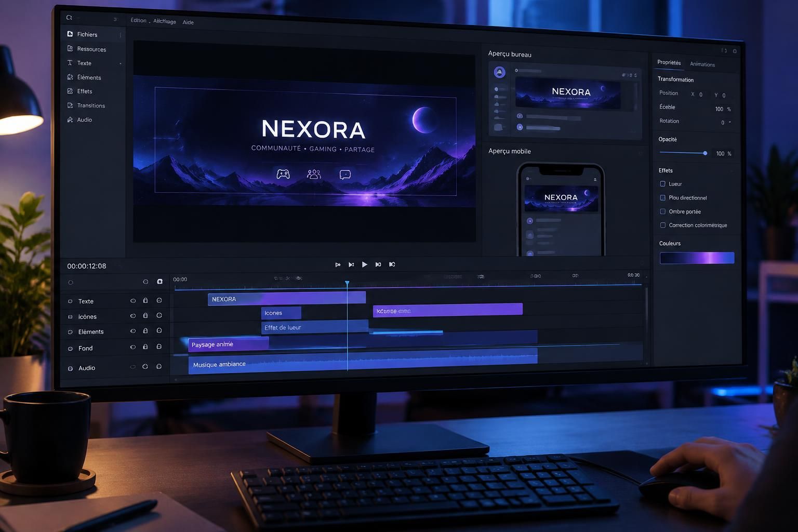Click the Position X input field

tap(701, 95)
